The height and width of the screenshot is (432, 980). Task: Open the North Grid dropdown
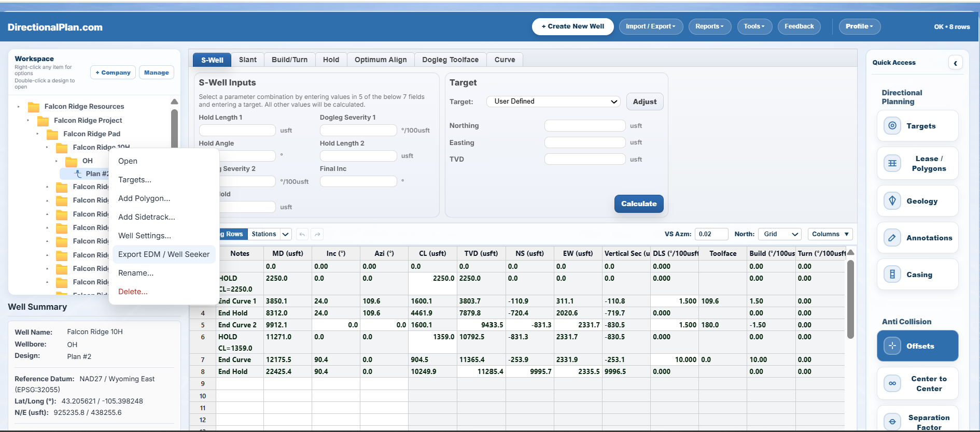779,234
